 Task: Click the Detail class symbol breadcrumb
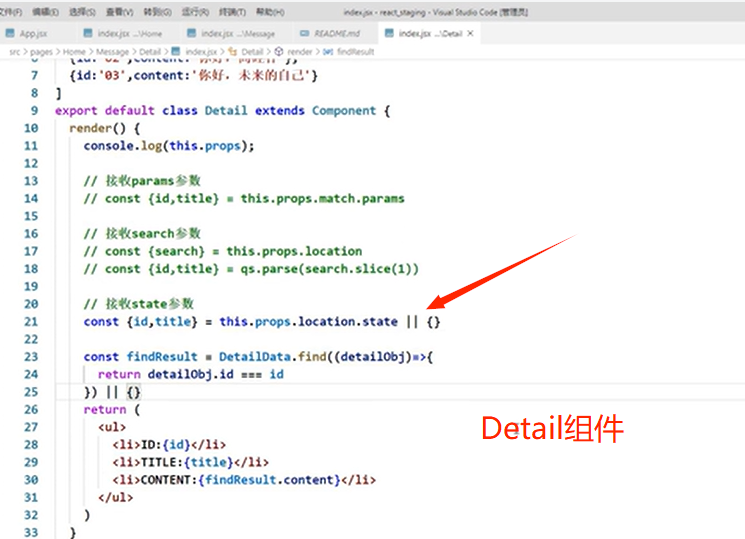(252, 51)
